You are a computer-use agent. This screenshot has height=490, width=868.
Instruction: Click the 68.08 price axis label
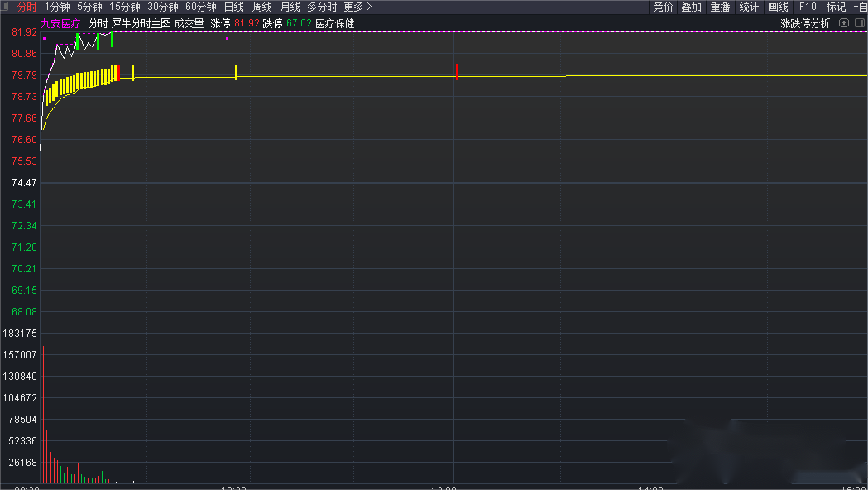pyautogui.click(x=24, y=312)
